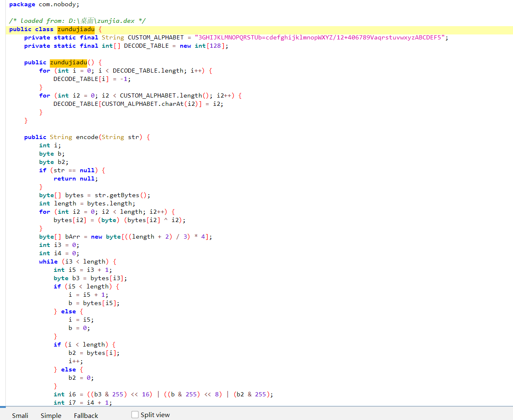Click the String return type of encode
This screenshot has height=420, width=513.
(x=61, y=137)
